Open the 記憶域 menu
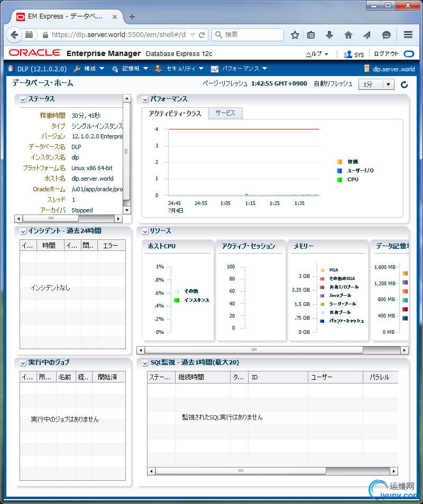Screen dimensions: 423x504 130,69
